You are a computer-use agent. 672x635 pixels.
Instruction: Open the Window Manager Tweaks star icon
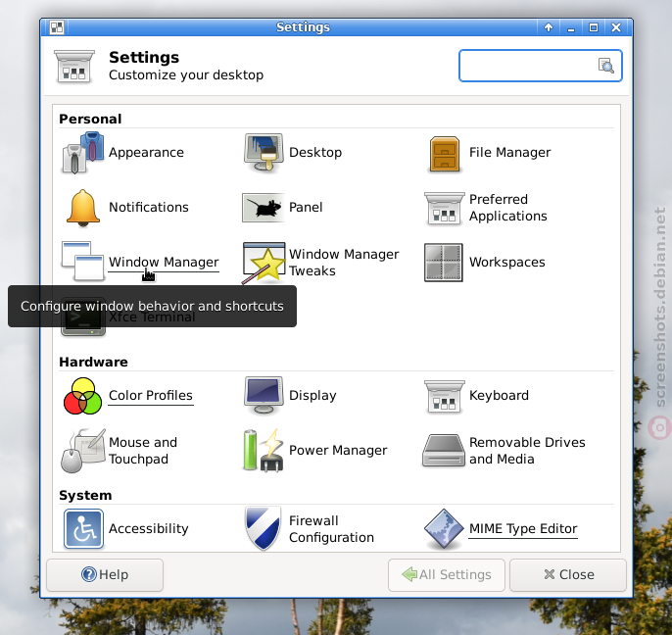point(264,263)
